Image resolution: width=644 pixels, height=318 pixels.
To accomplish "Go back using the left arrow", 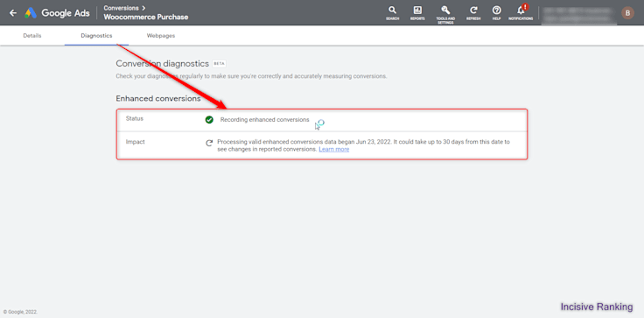I will click(13, 13).
